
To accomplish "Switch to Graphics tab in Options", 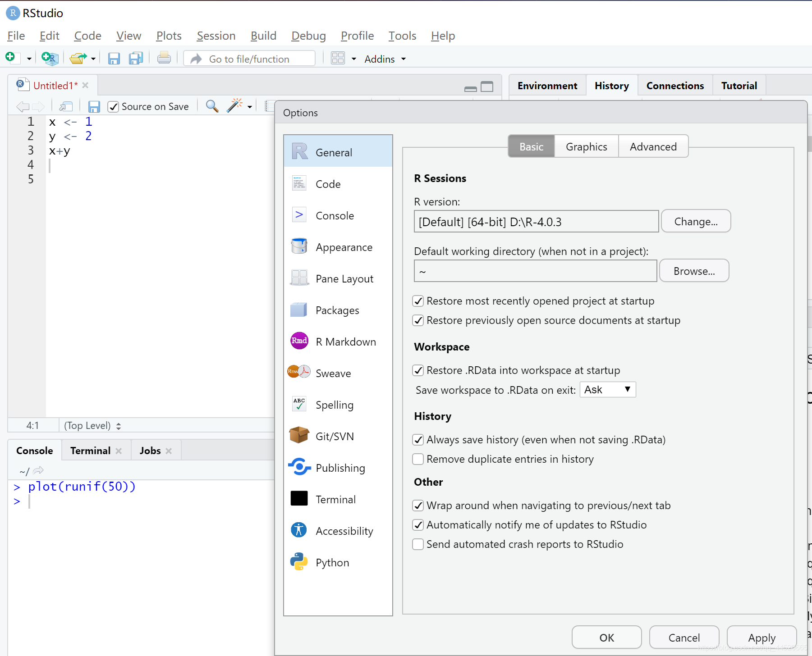I will (x=586, y=146).
